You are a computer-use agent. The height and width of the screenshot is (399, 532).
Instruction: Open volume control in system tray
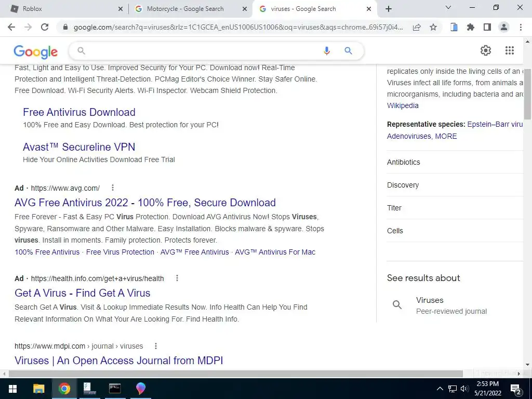464,389
